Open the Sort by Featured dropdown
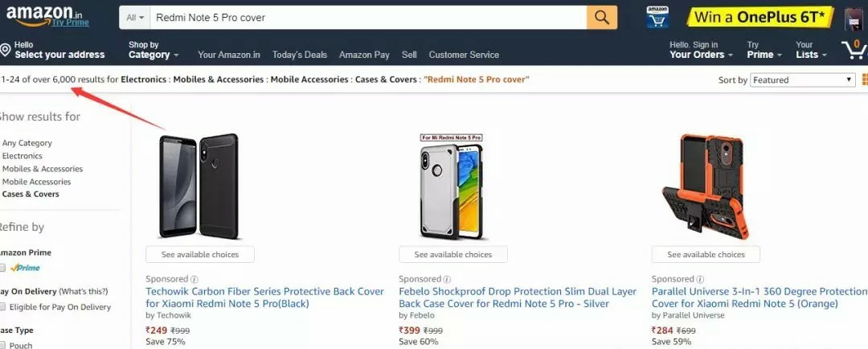The height and width of the screenshot is (349, 868). 802,80
